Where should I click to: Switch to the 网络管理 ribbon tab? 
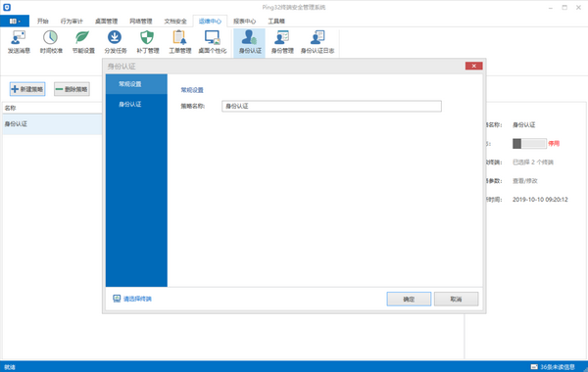coord(141,21)
